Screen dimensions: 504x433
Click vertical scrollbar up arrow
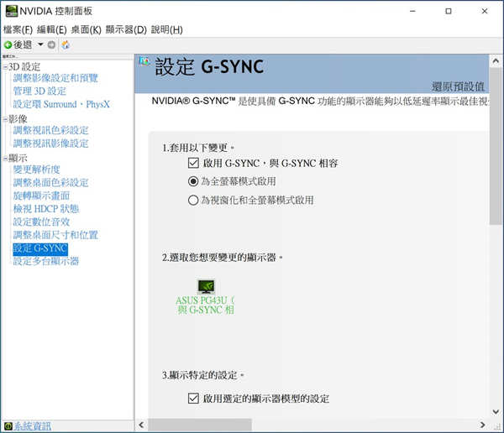[x=496, y=60]
